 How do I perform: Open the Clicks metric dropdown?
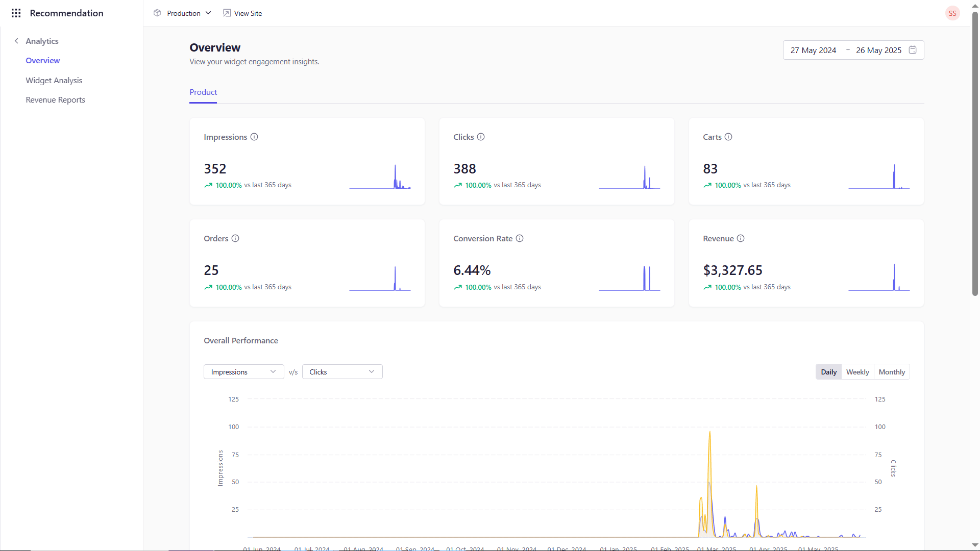click(x=342, y=372)
